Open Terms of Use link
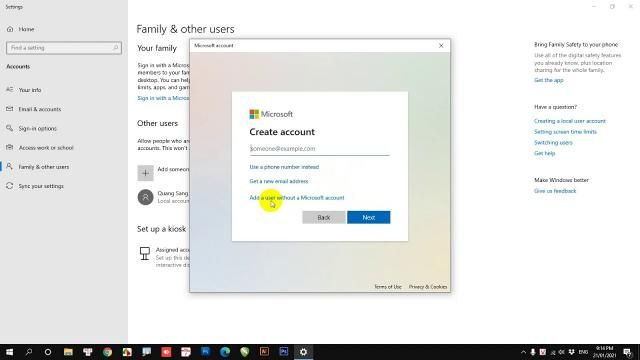This screenshot has width=640, height=360. point(388,287)
